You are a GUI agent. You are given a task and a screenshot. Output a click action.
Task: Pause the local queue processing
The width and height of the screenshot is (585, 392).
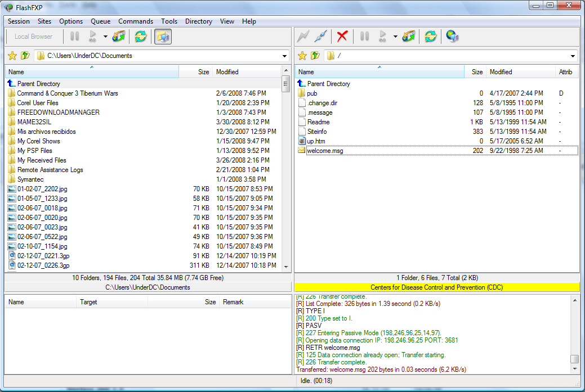click(74, 35)
